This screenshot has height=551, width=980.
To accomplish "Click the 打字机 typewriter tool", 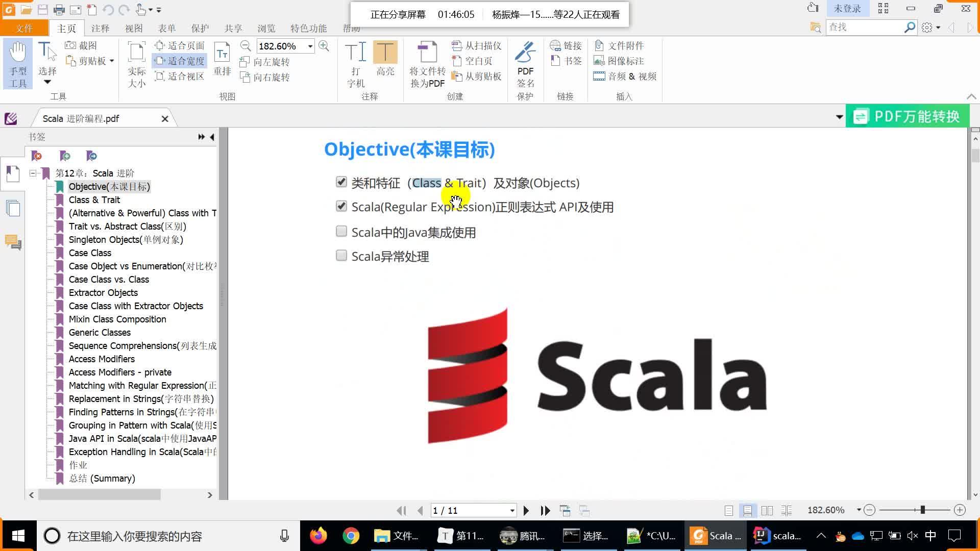I will point(356,61).
